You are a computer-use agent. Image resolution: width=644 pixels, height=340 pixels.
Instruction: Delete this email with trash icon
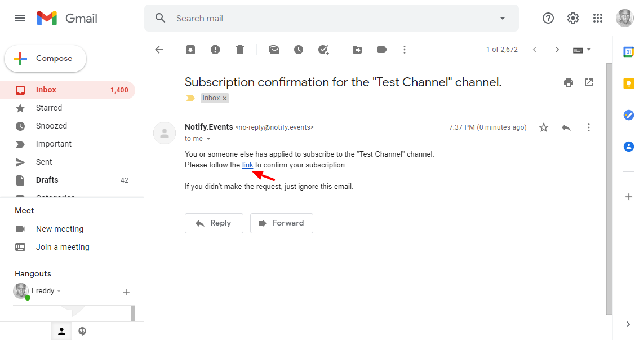coord(240,50)
